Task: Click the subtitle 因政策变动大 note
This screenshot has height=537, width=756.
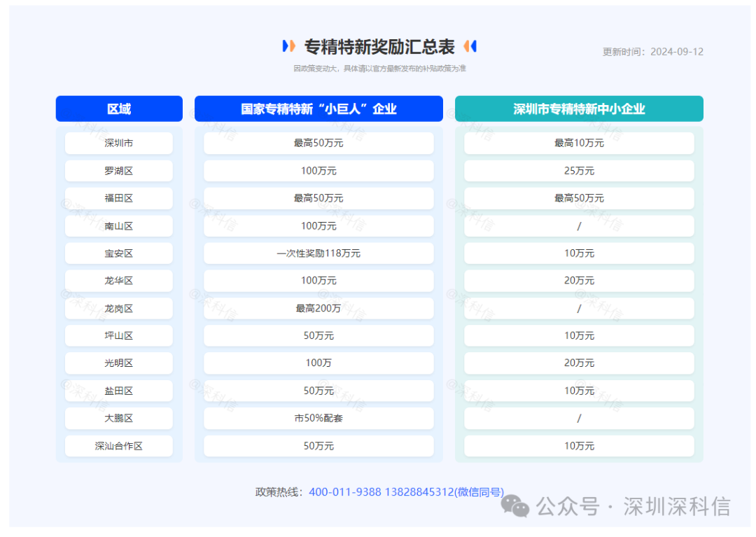Action: tap(379, 69)
